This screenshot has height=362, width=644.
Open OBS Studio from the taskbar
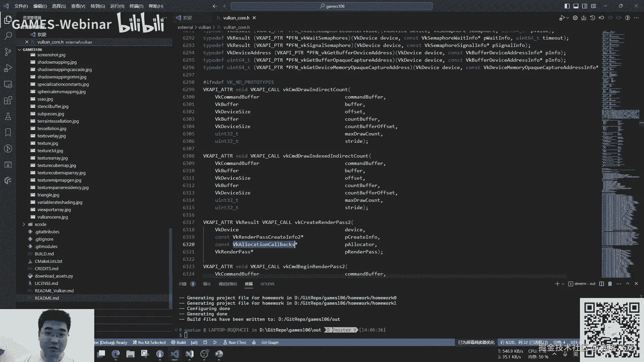(x=204, y=354)
